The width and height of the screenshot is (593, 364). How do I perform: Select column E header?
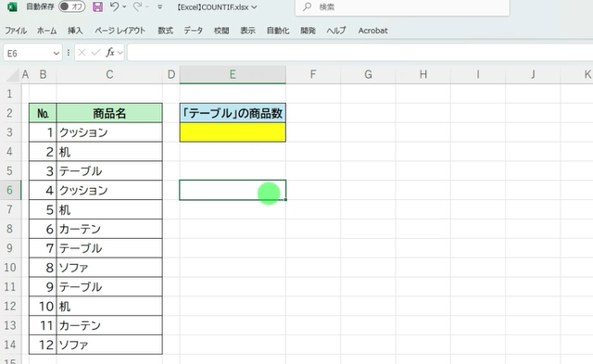click(233, 74)
